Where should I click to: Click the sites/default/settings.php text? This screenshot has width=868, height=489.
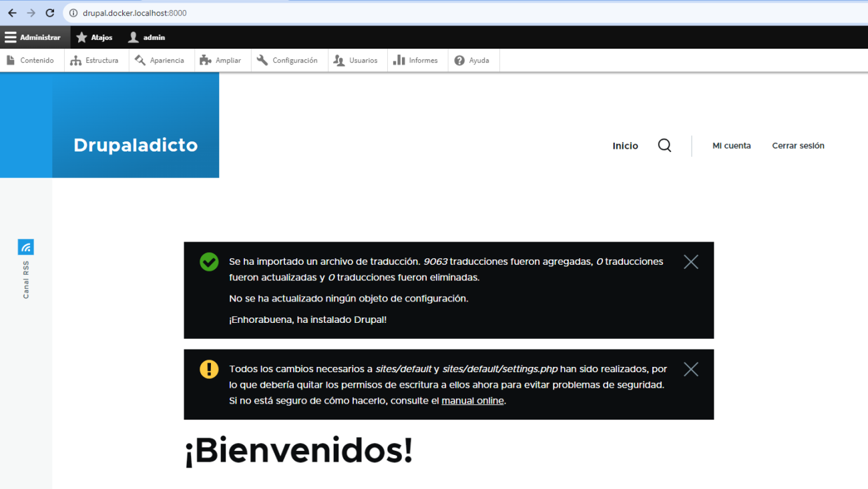(499, 369)
